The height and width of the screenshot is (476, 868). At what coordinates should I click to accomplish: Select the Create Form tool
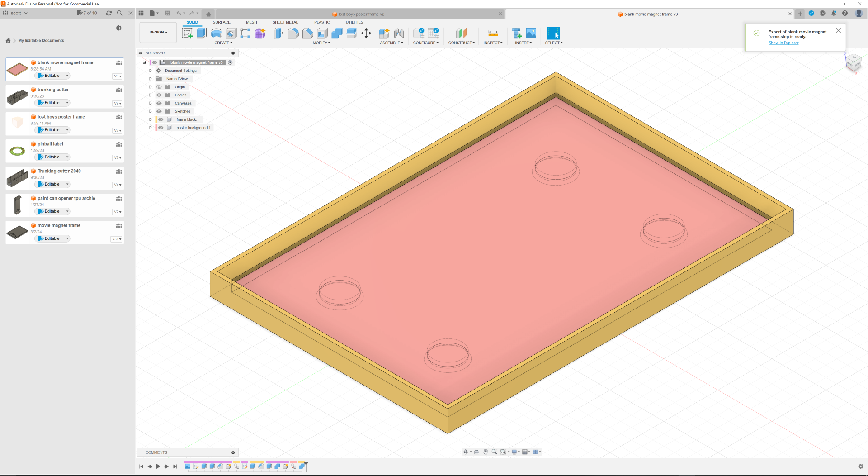[x=260, y=33]
